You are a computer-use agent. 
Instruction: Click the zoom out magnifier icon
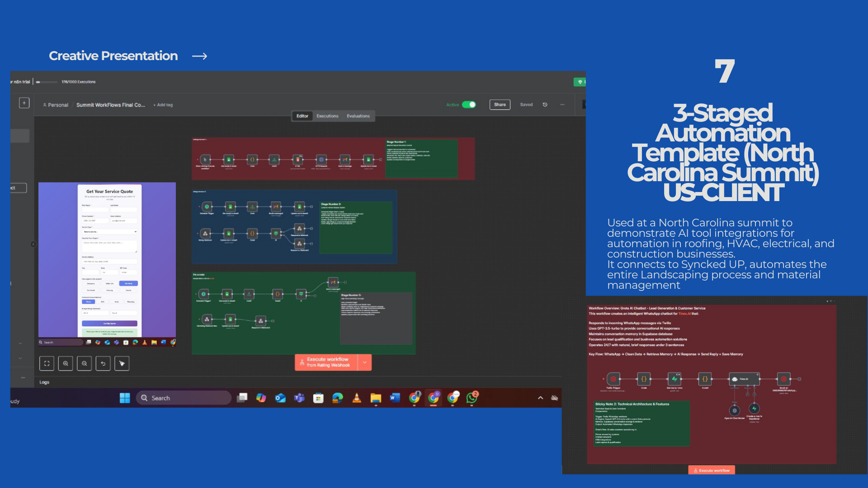[x=85, y=363]
